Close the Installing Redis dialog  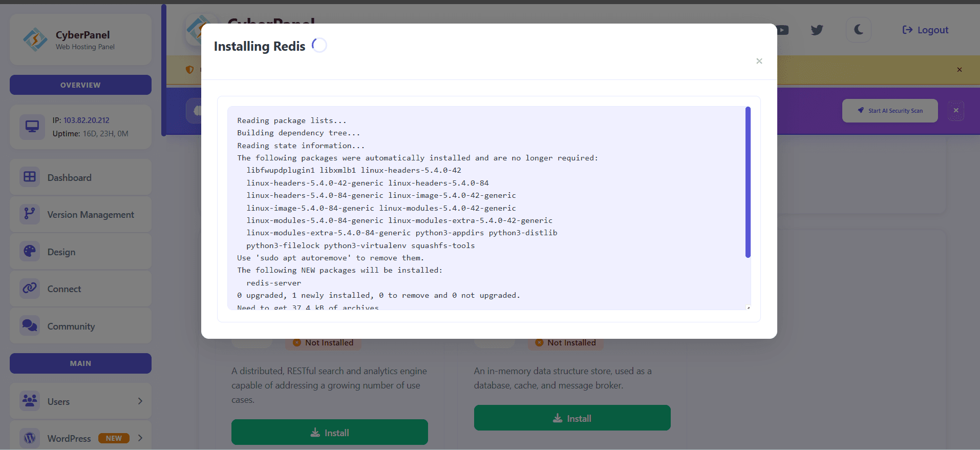(x=759, y=62)
